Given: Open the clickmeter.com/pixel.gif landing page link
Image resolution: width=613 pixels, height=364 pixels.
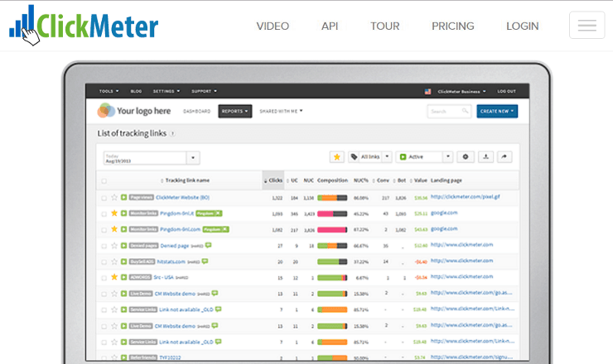Looking at the screenshot, I should tap(466, 197).
